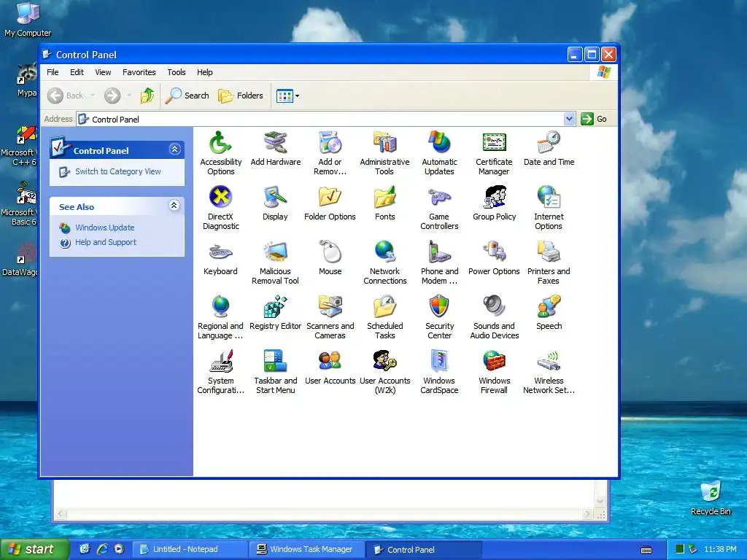Open the Recycle Bin desktop icon
The height and width of the screenshot is (560, 747).
711,498
